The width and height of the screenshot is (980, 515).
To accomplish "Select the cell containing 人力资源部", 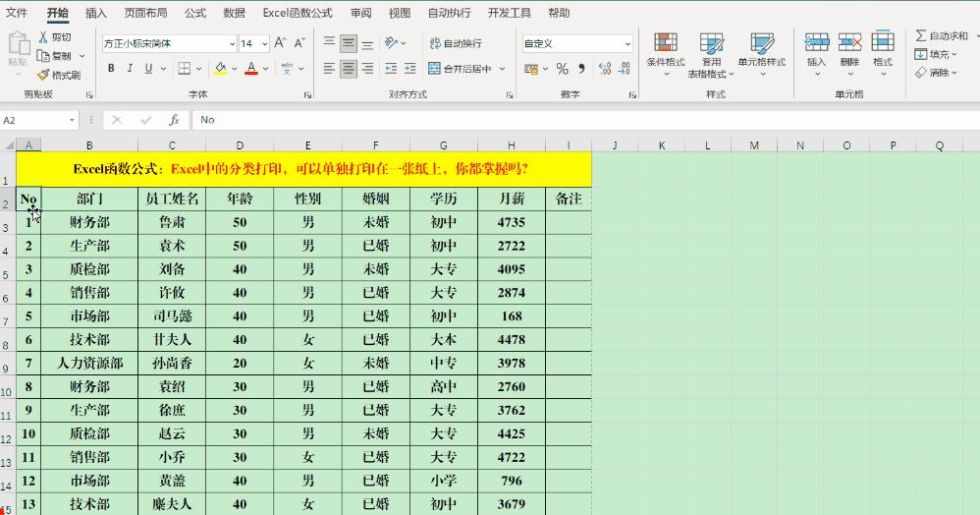I will click(89, 363).
